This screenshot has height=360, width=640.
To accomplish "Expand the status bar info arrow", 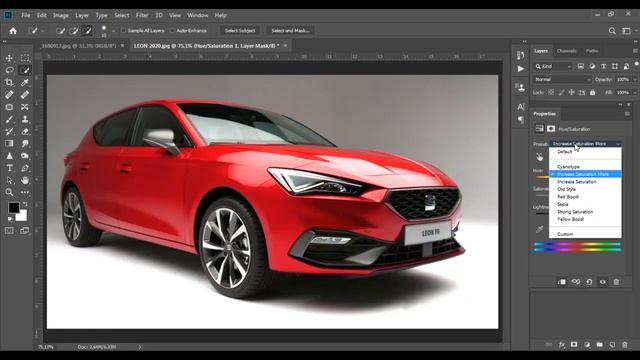I will pos(140,347).
